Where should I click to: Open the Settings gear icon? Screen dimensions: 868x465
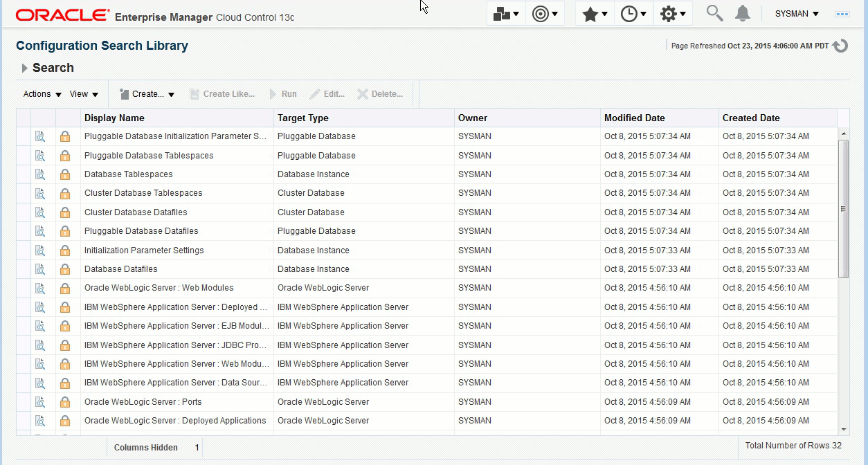click(x=669, y=12)
